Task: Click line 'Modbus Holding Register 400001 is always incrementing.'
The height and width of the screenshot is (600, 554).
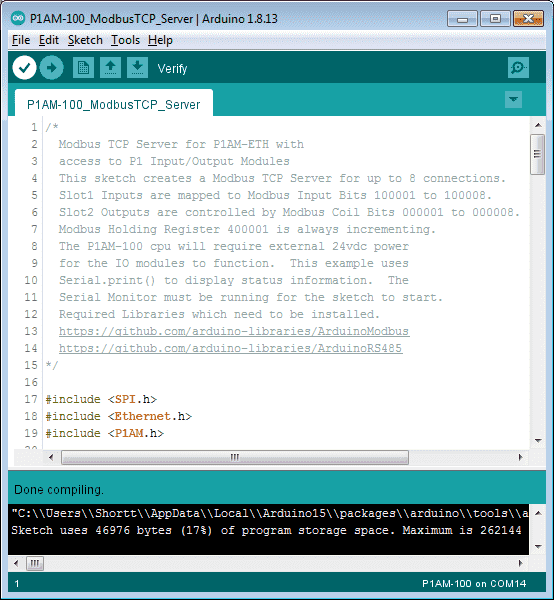Action: point(247,230)
